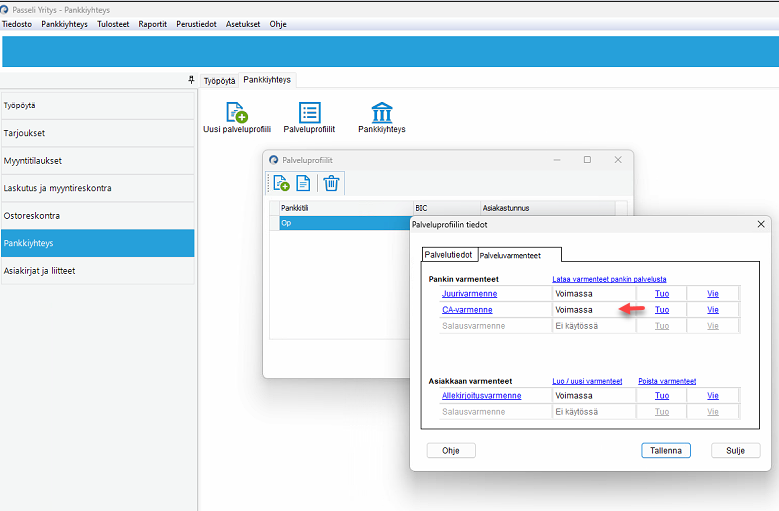This screenshot has width=779, height=511.
Task: Switch to the Pankkiyhteys document tab
Action: point(267,79)
